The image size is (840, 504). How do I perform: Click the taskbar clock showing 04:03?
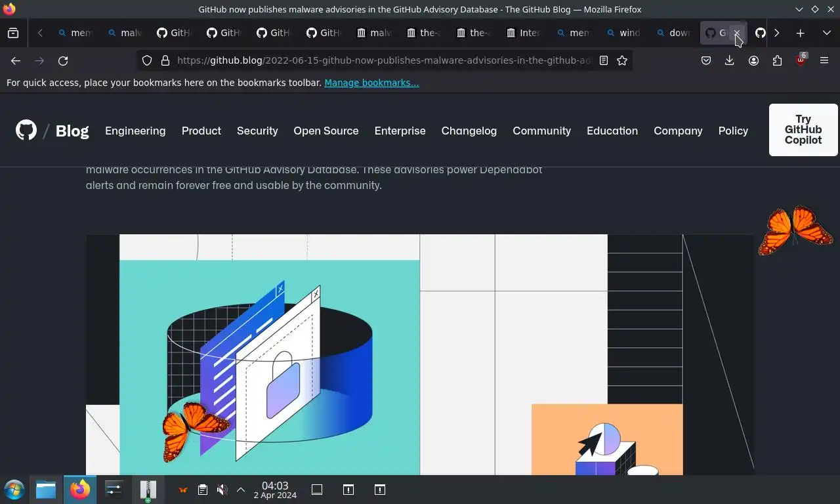tap(275, 490)
